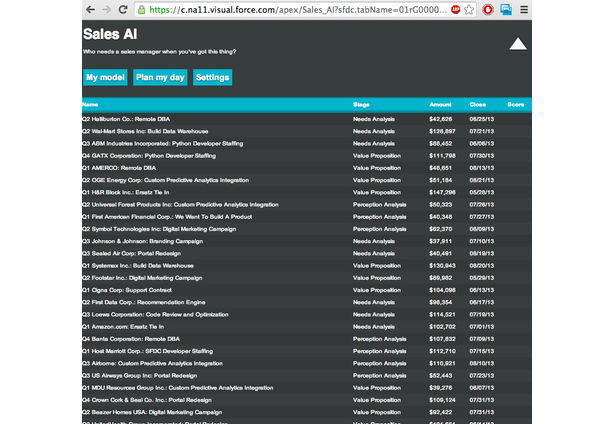Select Q3 ABM Industries Python Developer Staffing

coord(307,144)
